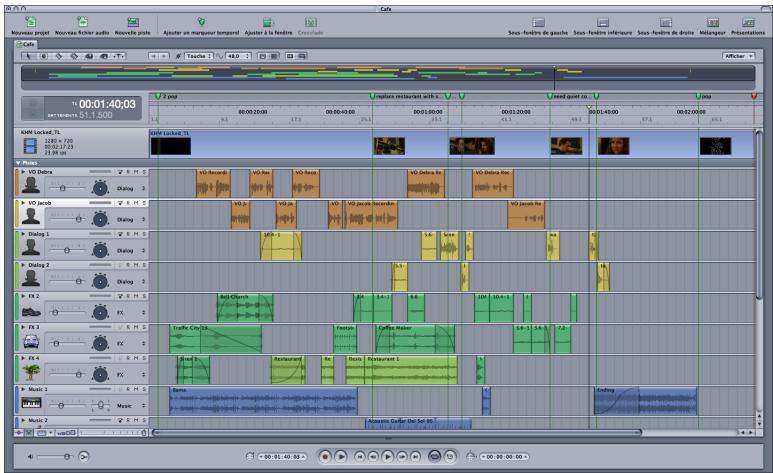Solo the FX 3 track

tap(144, 327)
